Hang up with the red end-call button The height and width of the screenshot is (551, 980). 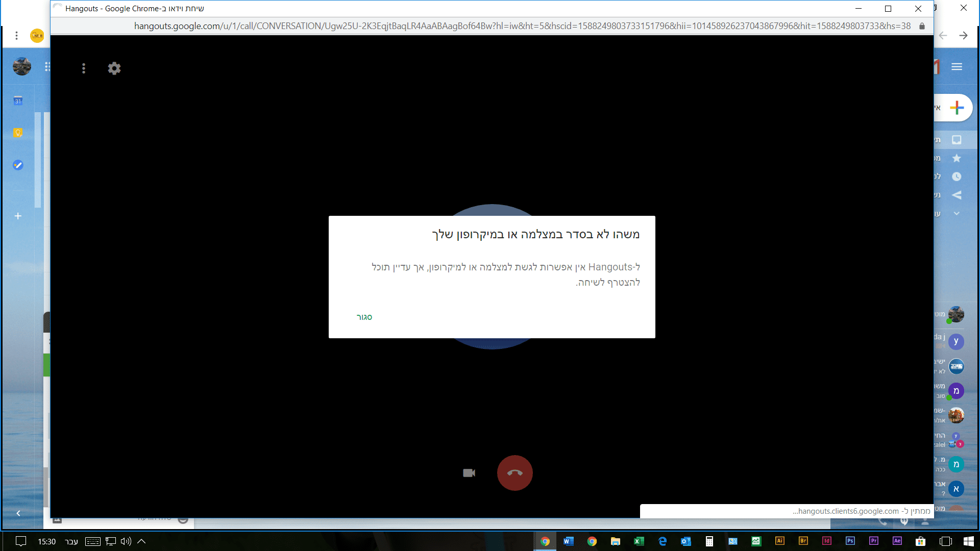tap(514, 473)
